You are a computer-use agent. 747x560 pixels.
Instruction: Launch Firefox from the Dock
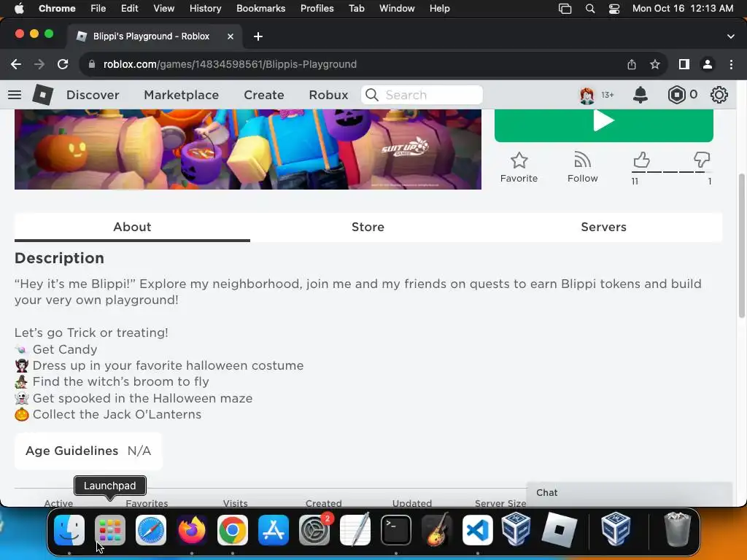click(x=192, y=530)
